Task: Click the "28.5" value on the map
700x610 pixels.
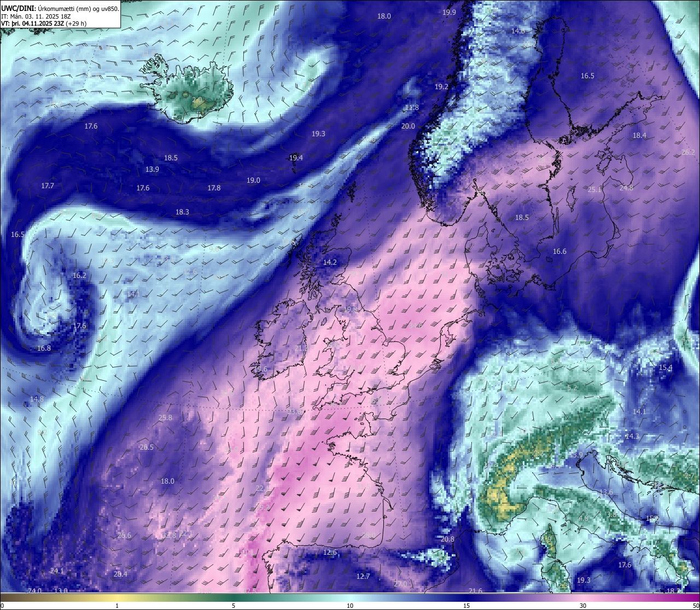Action: [147, 447]
